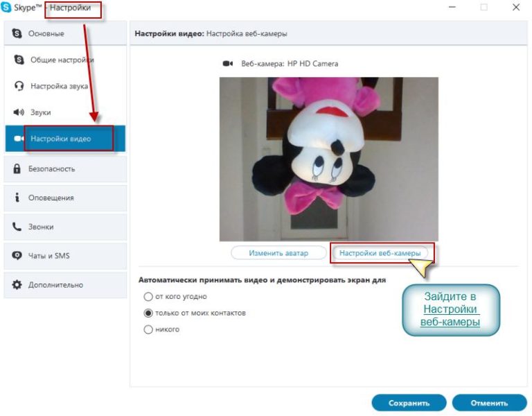Click the Изменить аватар button

coord(278,253)
